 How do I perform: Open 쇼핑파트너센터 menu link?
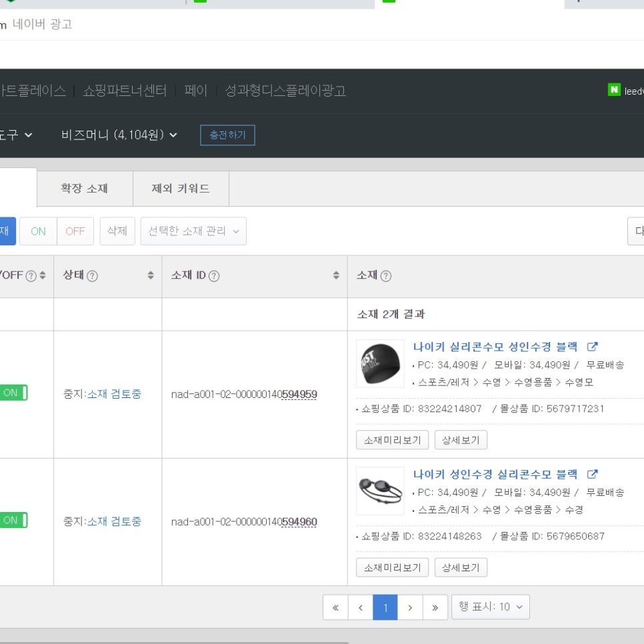tap(125, 91)
